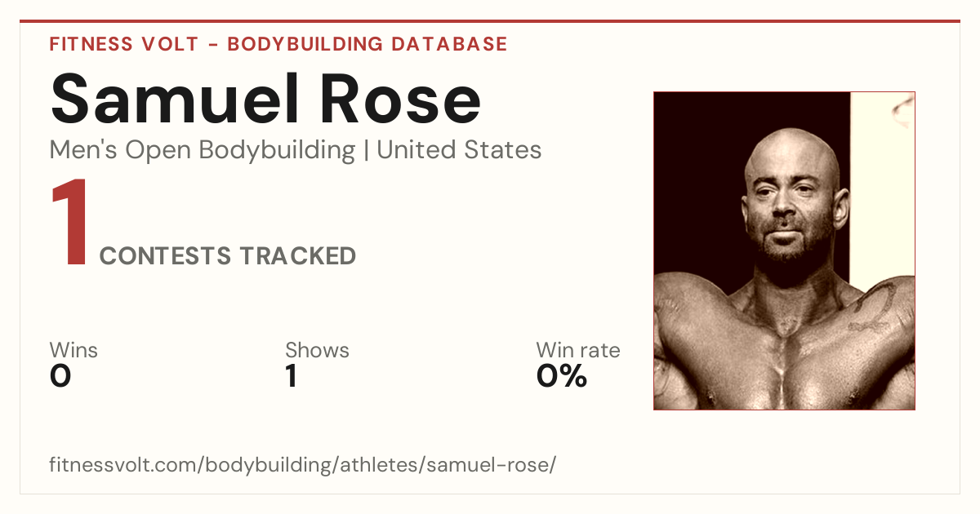The width and height of the screenshot is (980, 514).
Task: Click the United States country text
Action: [x=459, y=150]
